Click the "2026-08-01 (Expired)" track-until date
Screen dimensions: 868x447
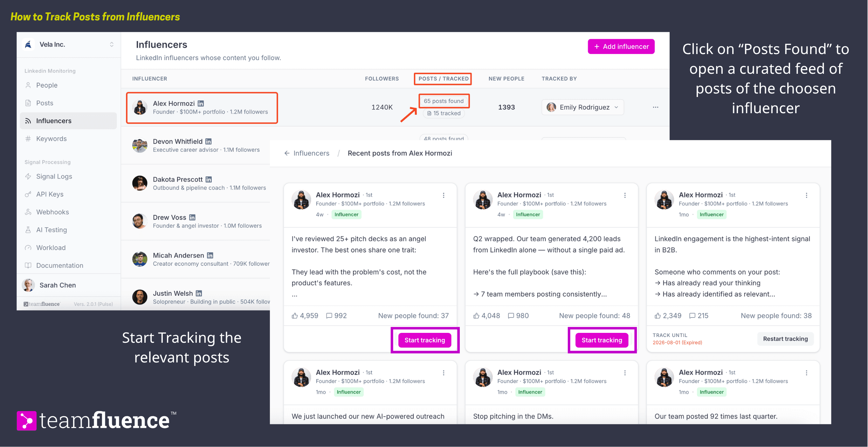(677, 343)
